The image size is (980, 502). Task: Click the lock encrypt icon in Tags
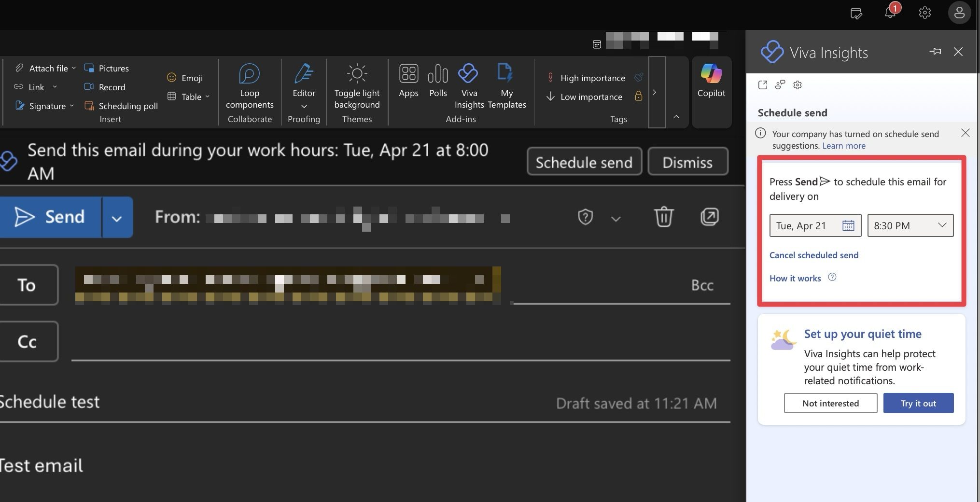click(x=638, y=96)
